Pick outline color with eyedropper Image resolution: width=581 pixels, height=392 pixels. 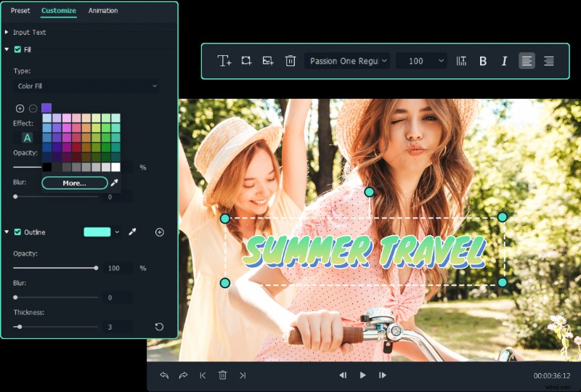132,232
